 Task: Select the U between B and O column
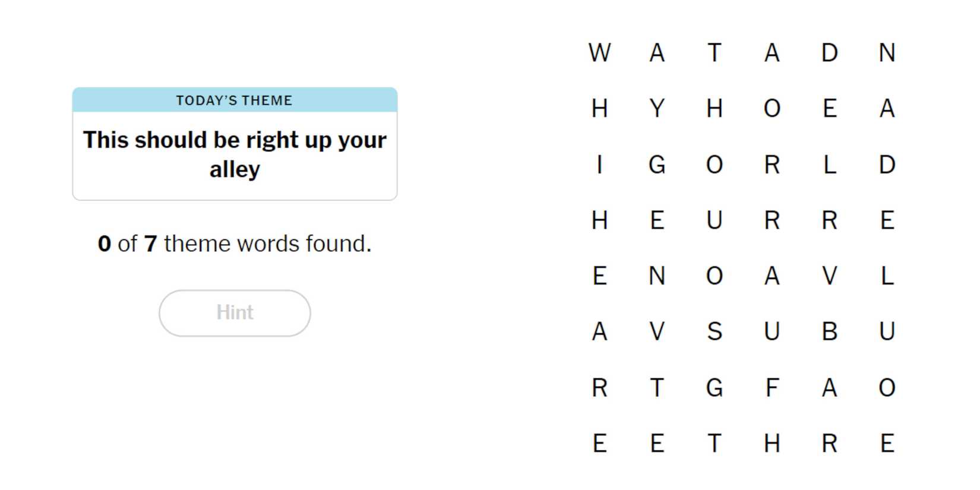click(x=887, y=331)
